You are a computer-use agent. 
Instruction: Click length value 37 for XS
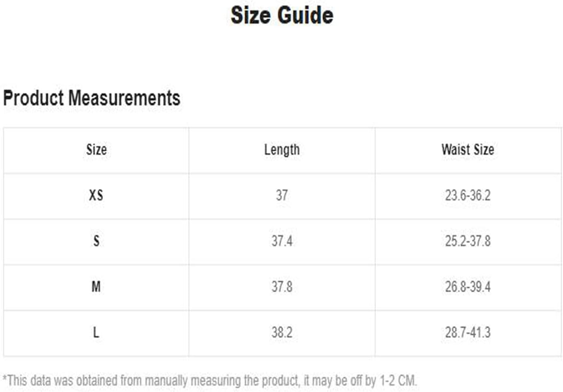(282, 196)
